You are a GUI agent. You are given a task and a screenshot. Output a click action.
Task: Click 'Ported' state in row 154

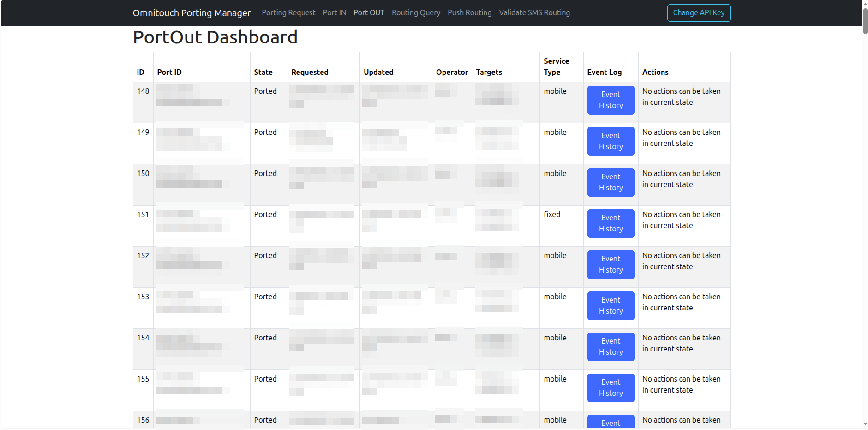click(x=265, y=338)
